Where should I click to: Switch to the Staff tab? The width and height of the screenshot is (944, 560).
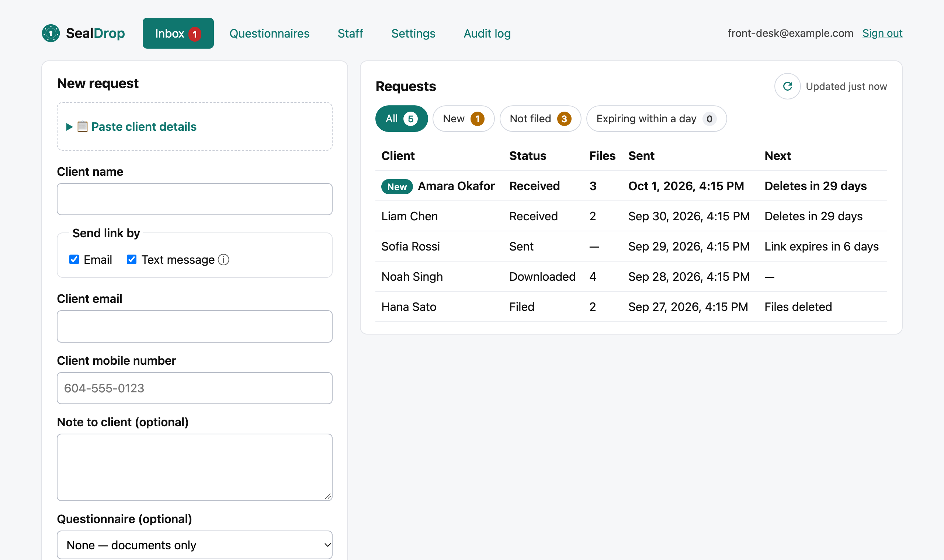(350, 33)
